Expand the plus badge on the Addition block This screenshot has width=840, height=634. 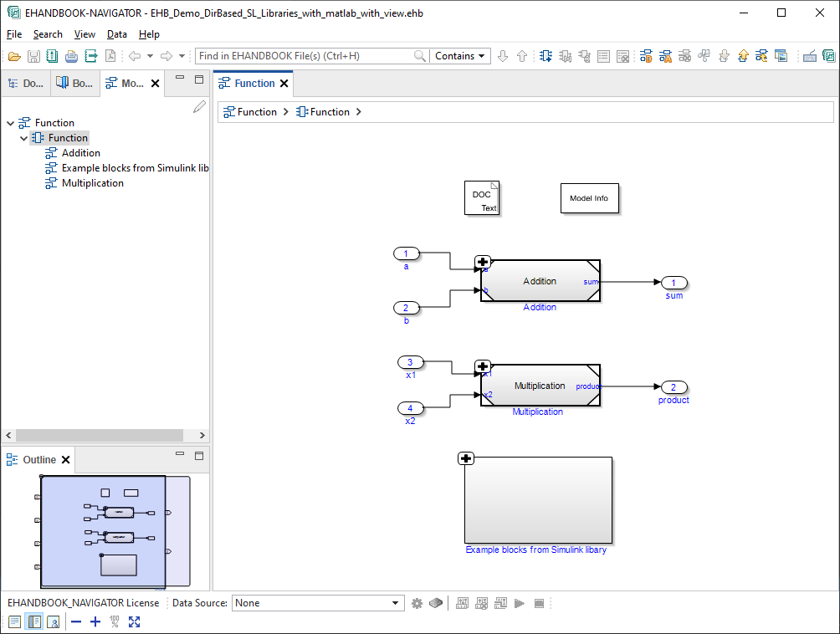click(483, 262)
